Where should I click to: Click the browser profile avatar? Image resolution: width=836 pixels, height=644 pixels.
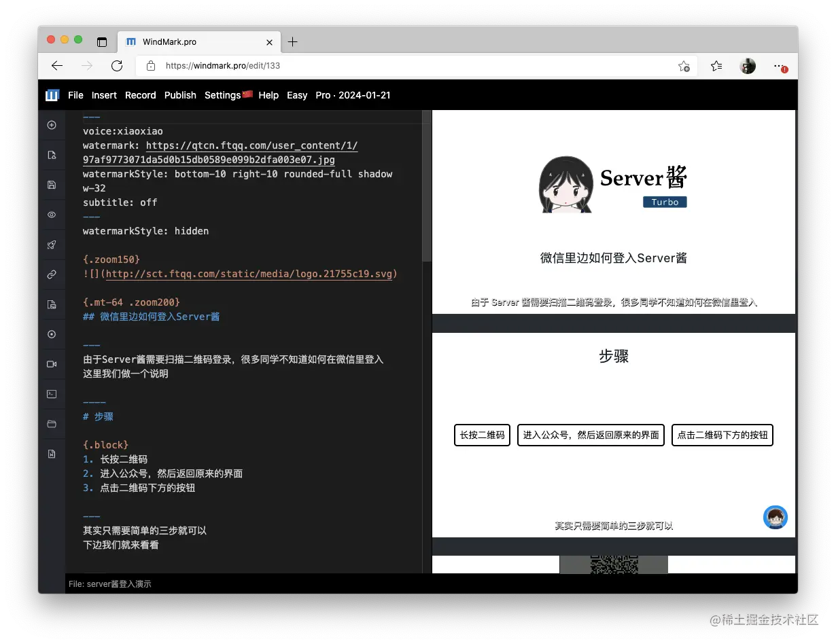tap(748, 66)
